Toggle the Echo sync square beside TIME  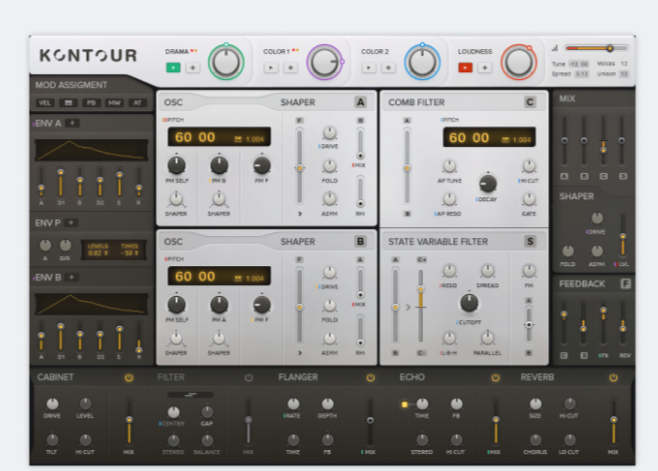(405, 405)
